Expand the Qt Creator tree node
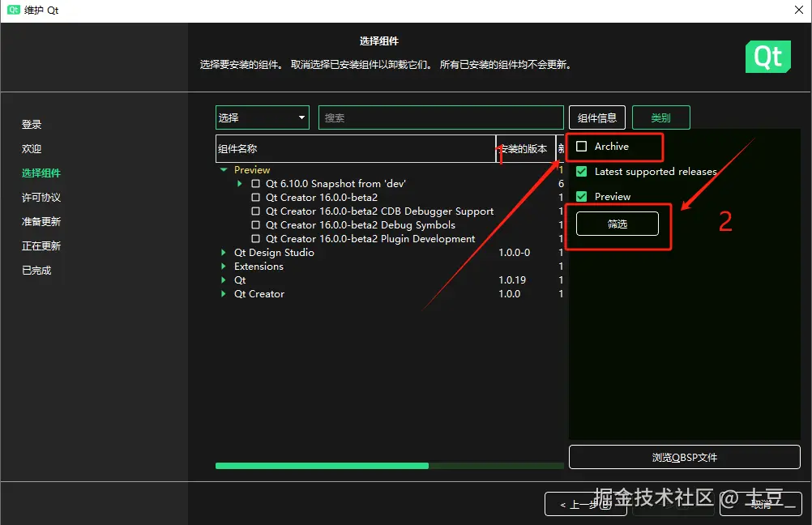This screenshot has height=525, width=812. click(x=223, y=293)
